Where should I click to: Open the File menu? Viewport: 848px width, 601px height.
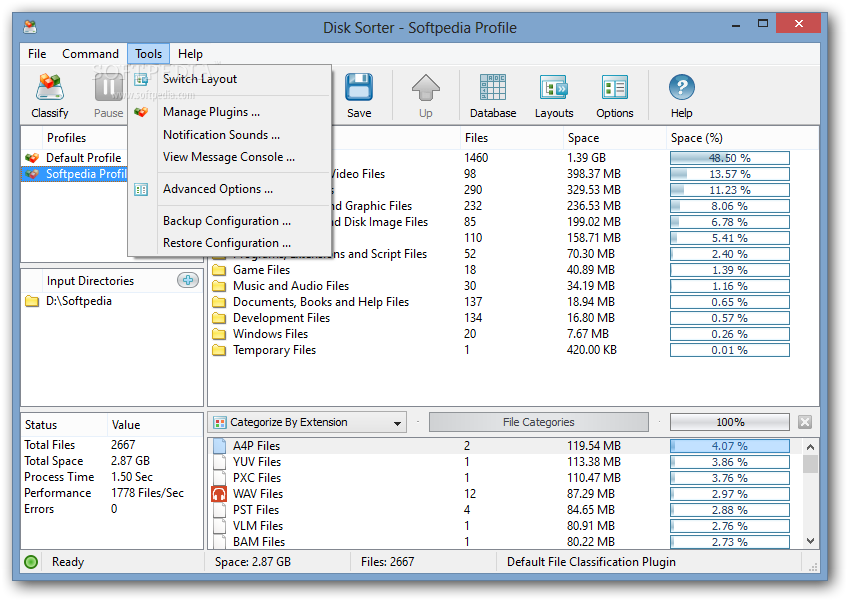tap(37, 54)
